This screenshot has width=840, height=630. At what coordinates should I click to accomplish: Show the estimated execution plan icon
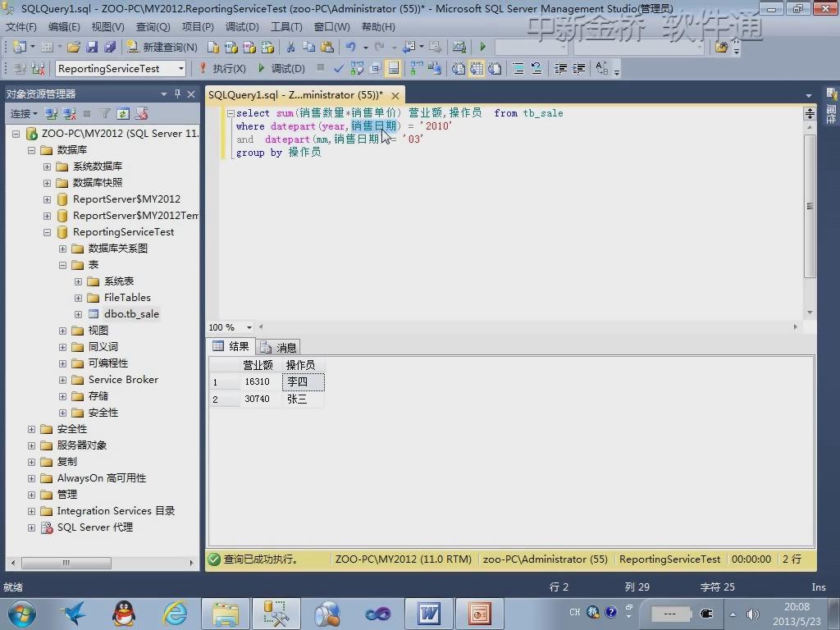click(x=358, y=69)
